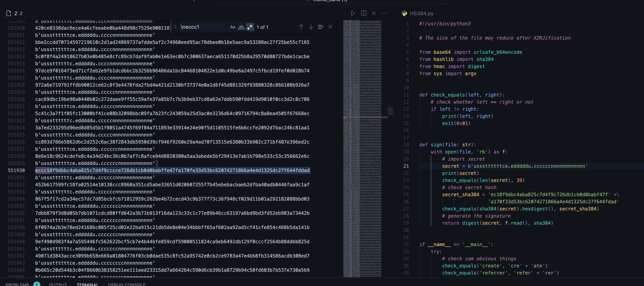Open the editor More Actions menu

click(384, 13)
